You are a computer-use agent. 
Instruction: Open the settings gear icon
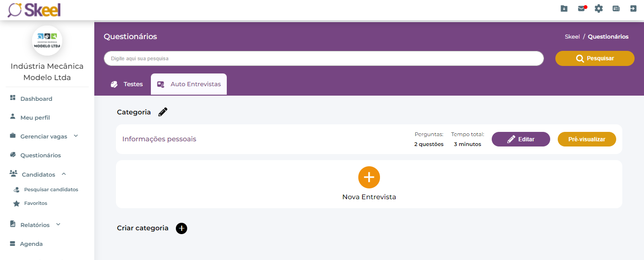click(x=599, y=8)
